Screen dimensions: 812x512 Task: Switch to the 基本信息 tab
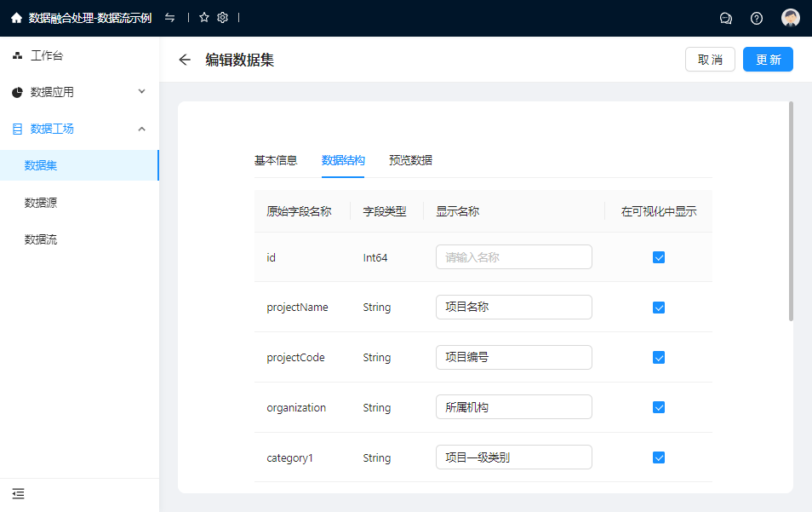(276, 160)
